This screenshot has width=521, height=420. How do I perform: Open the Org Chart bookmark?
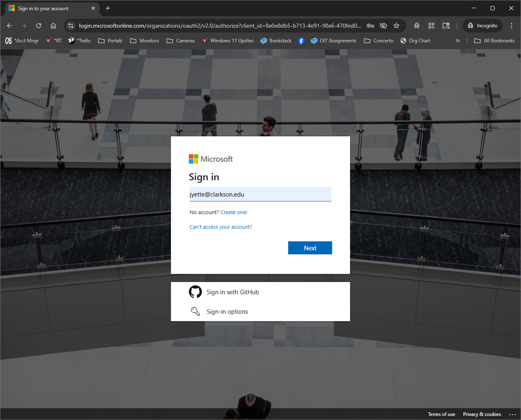(415, 41)
